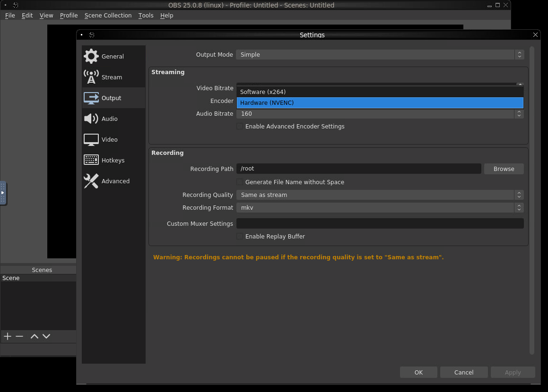Switch to the Video settings section
The image size is (548, 392).
(x=110, y=139)
